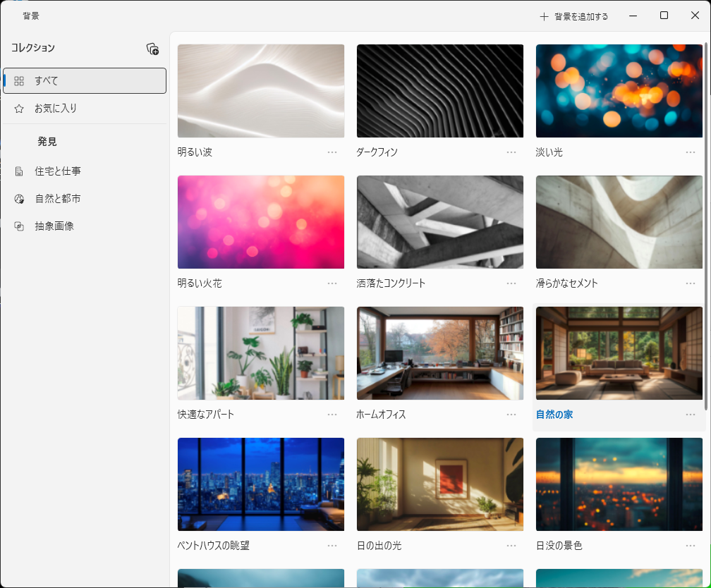Click the 洒落たコンクリート caption text
Image resolution: width=711 pixels, height=588 pixels.
(x=391, y=283)
